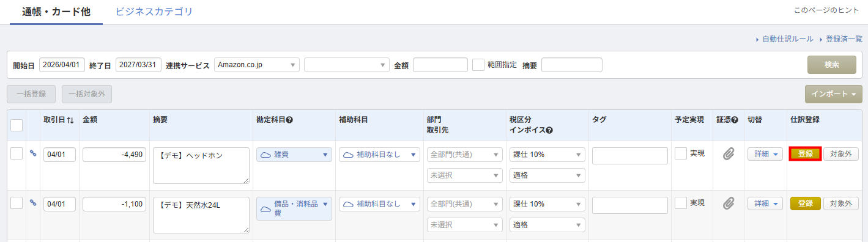Viewport: 868px width, 242px height.
Task: Click the 開始日 date field
Action: pos(62,65)
